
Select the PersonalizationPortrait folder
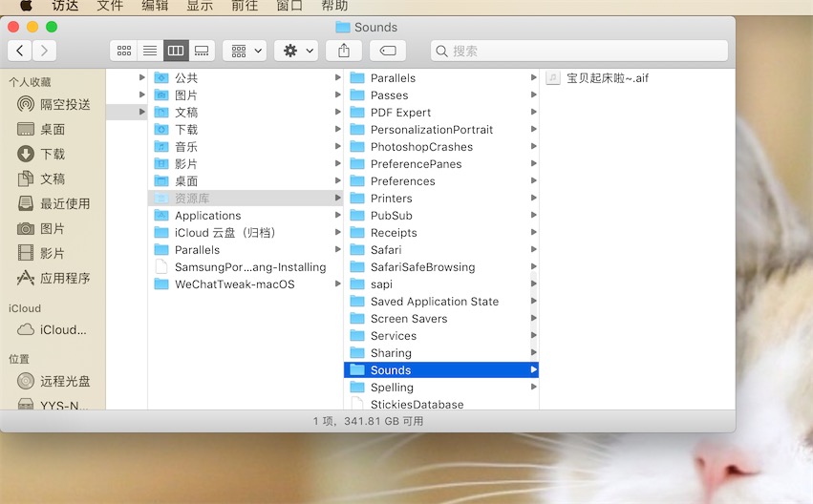(x=441, y=130)
